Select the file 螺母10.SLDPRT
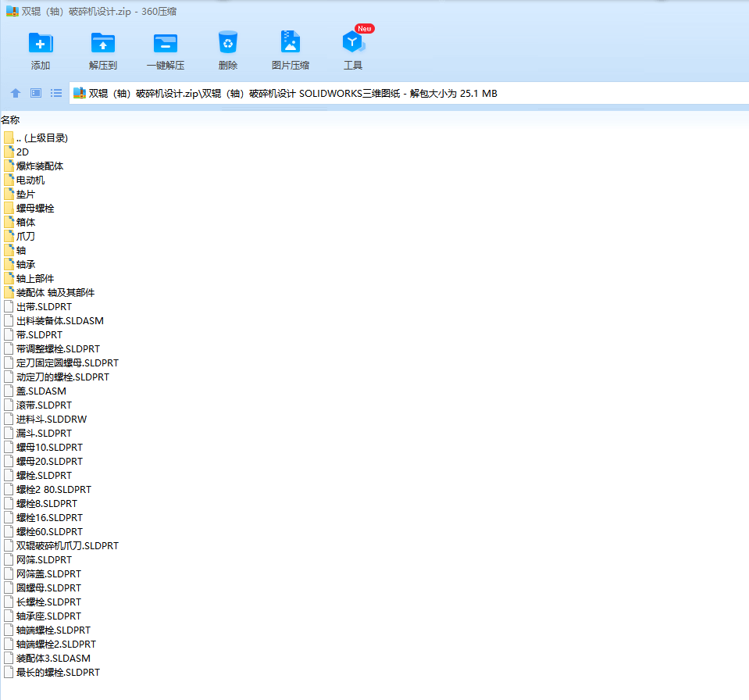The image size is (749, 700). (43, 447)
